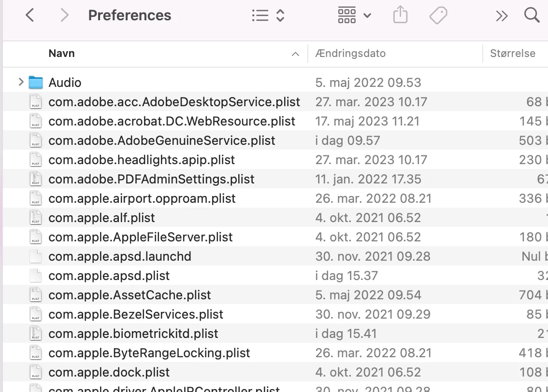548x392 pixels.
Task: Toggle the sort direction arrow on Navn
Action: [x=295, y=54]
